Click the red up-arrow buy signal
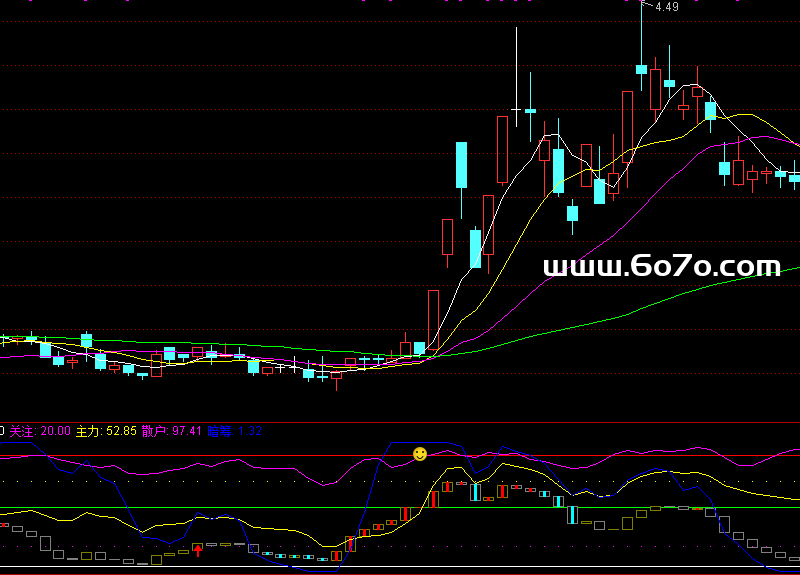The image size is (800, 575). [x=198, y=549]
